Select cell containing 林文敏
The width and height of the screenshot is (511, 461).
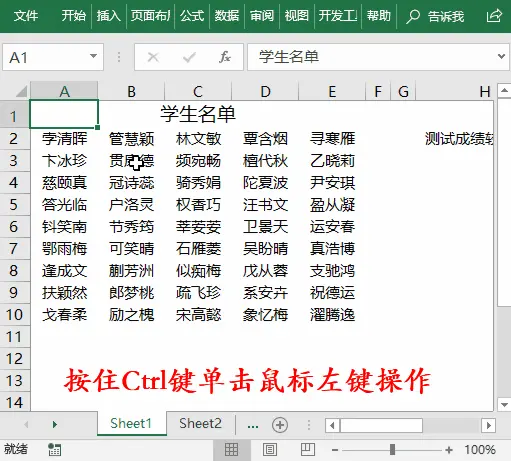198,139
